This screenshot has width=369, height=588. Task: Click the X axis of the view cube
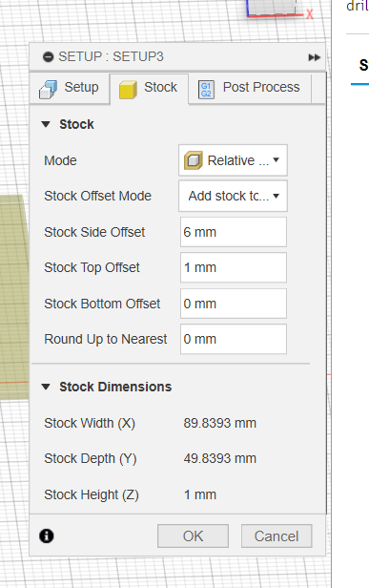pyautogui.click(x=310, y=14)
